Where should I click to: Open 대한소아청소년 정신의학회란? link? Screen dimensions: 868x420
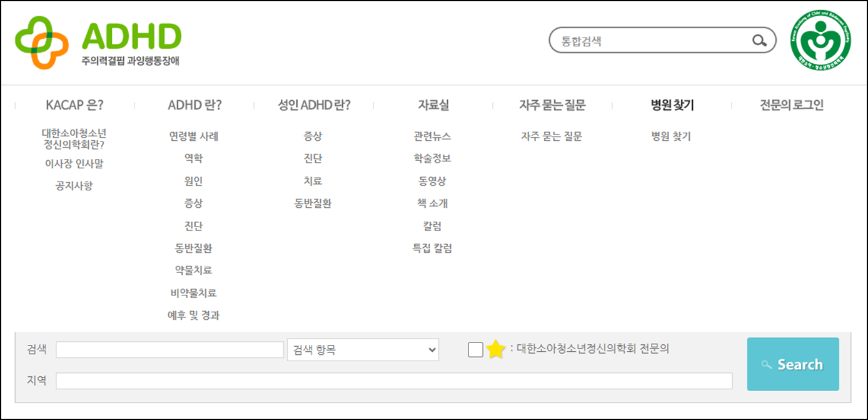click(x=74, y=139)
